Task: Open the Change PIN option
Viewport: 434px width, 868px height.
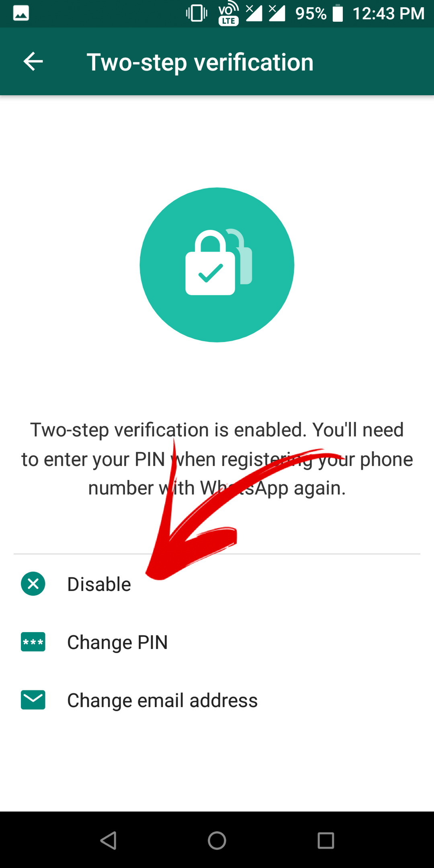Action: tap(217, 642)
